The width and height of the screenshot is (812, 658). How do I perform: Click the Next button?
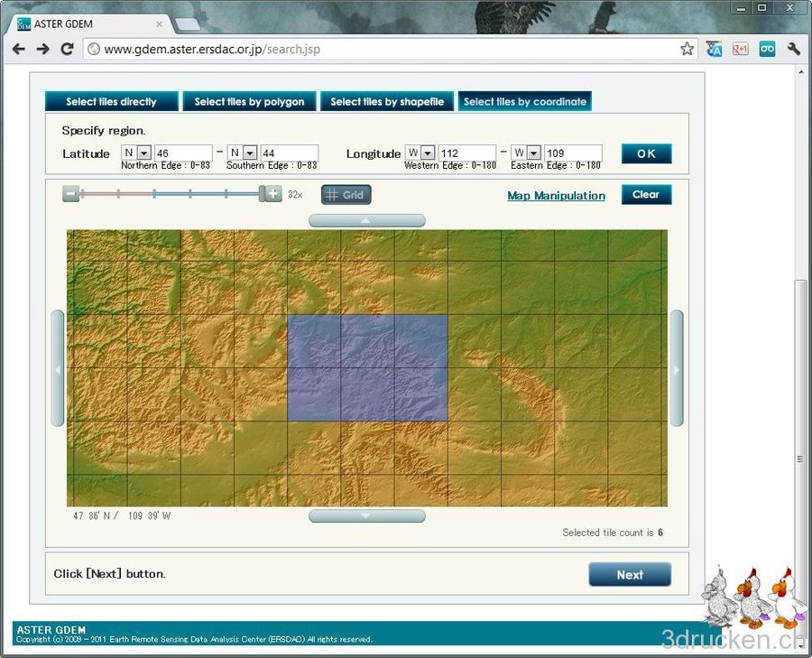(630, 575)
